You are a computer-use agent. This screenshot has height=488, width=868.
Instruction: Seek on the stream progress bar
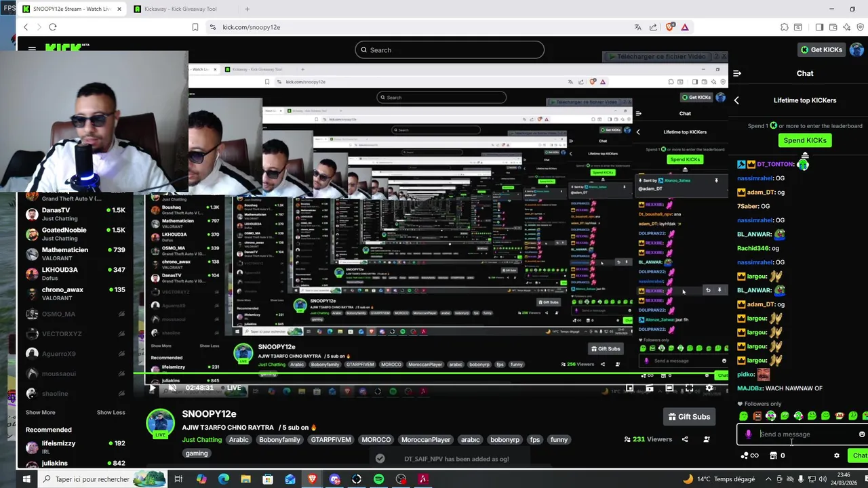tap(431, 373)
